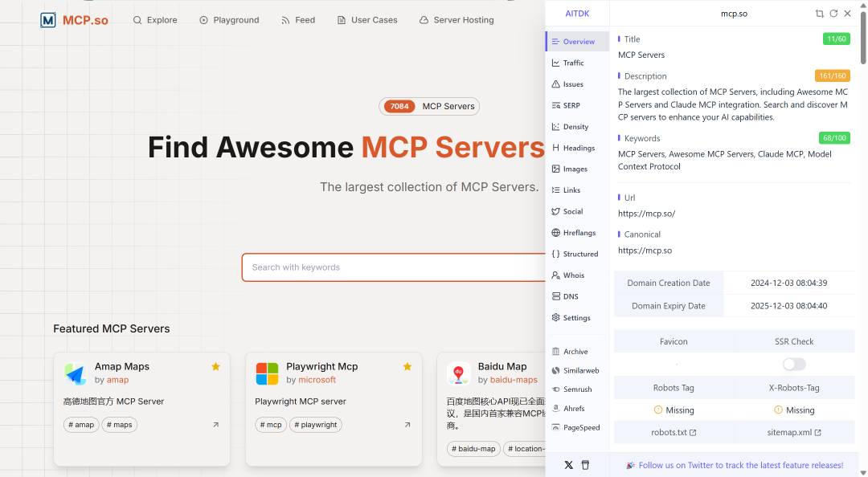Click the https://mcp.so/ Url value
The image size is (868, 477).
(646, 214)
